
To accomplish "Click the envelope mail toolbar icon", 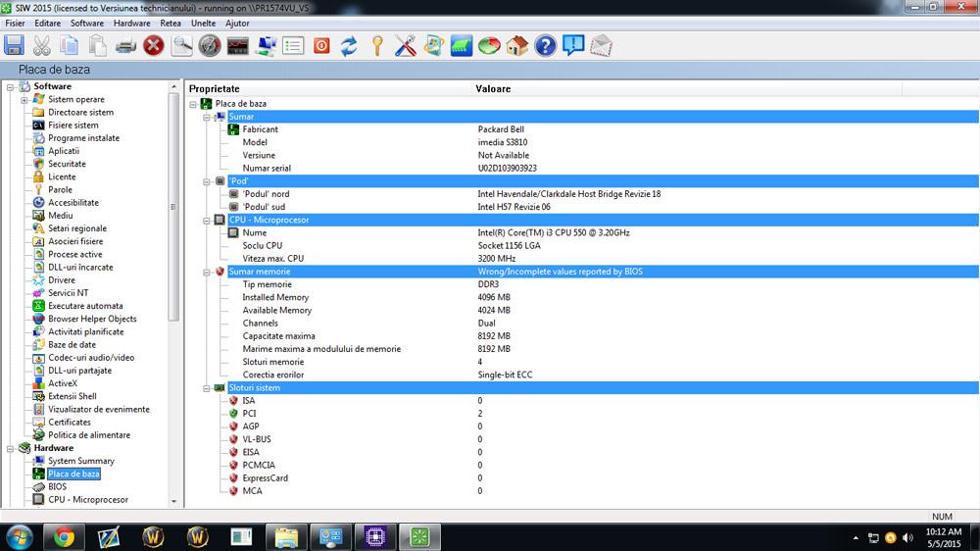I will point(601,46).
